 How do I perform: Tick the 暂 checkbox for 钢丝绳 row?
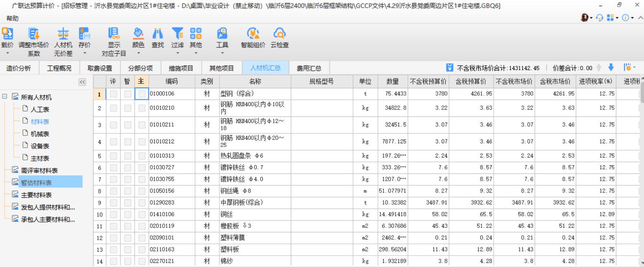pyautogui.click(x=128, y=191)
